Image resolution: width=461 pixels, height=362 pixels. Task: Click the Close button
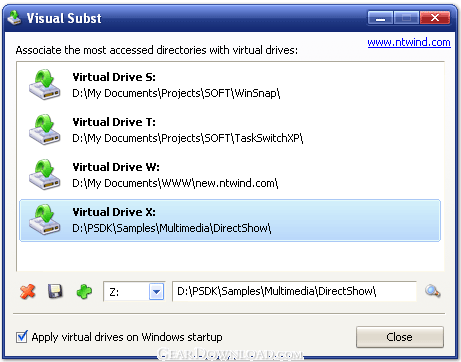400,337
